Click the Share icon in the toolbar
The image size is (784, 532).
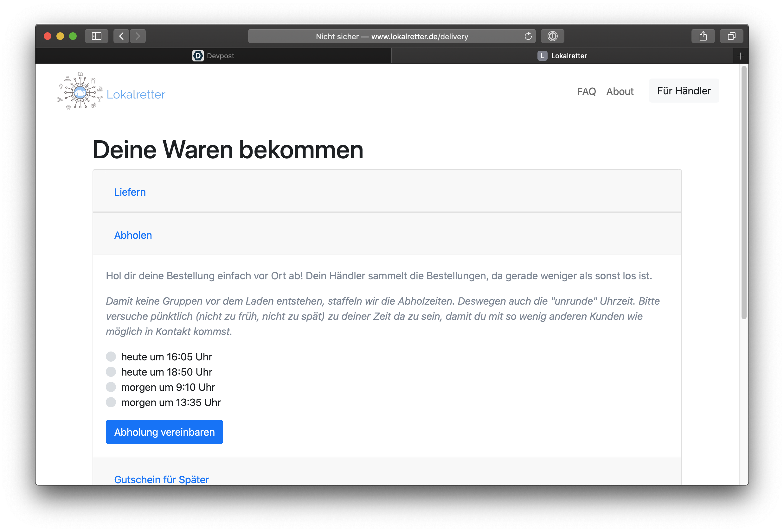703,36
